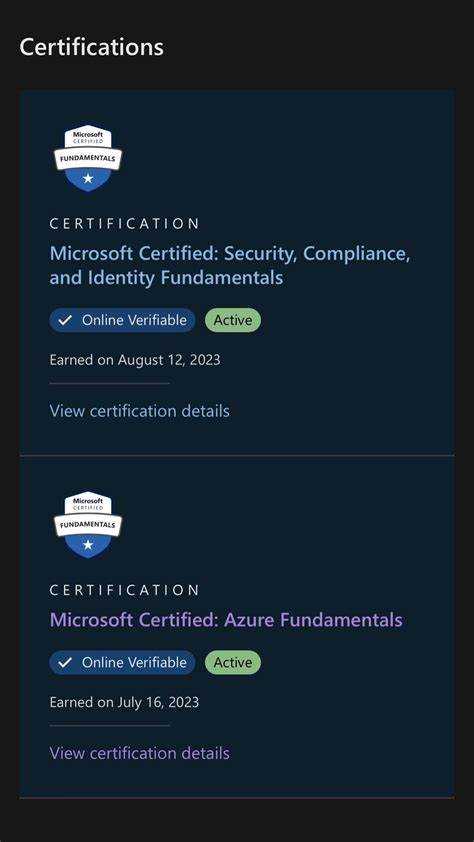Click the 'Certifications' heading

[91, 47]
